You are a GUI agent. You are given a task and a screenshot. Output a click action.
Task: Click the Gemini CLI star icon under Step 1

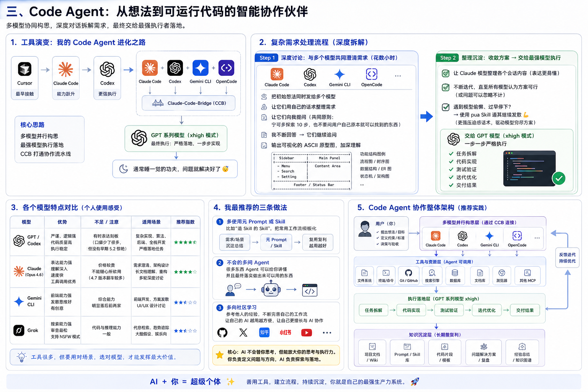(340, 74)
